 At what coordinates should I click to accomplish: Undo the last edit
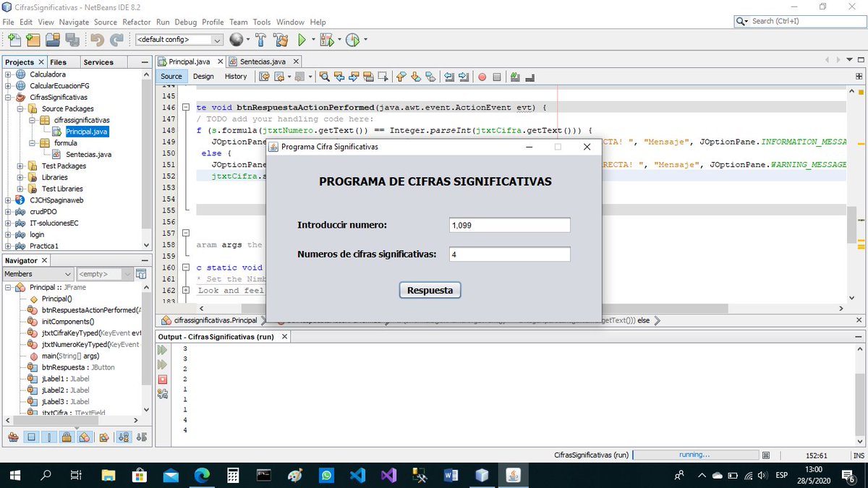click(x=97, y=40)
